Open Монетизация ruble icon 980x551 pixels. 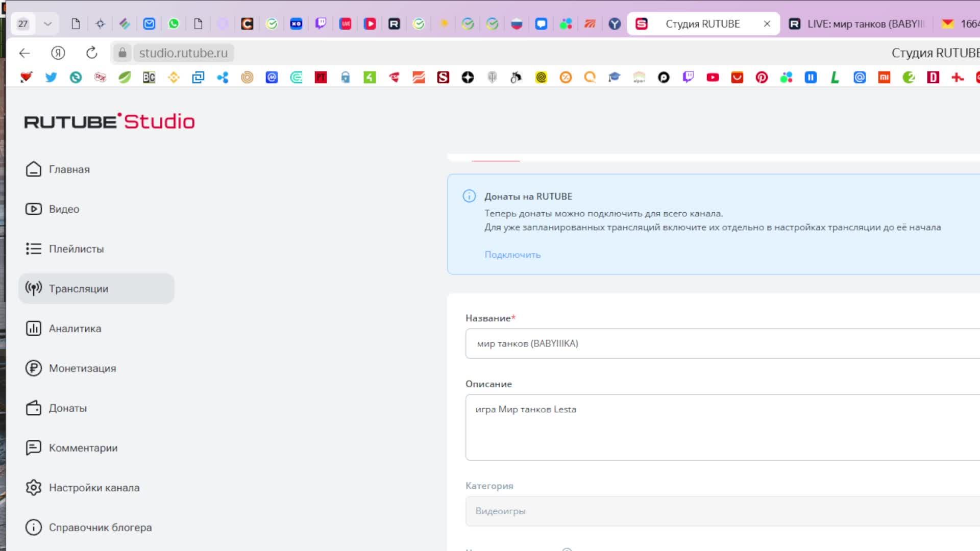[x=34, y=368]
